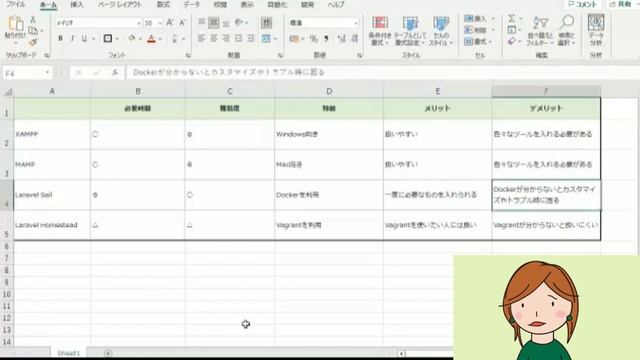The width and height of the screenshot is (640, 360).
Task: Open font color dropdown arrow
Action: (x=160, y=39)
